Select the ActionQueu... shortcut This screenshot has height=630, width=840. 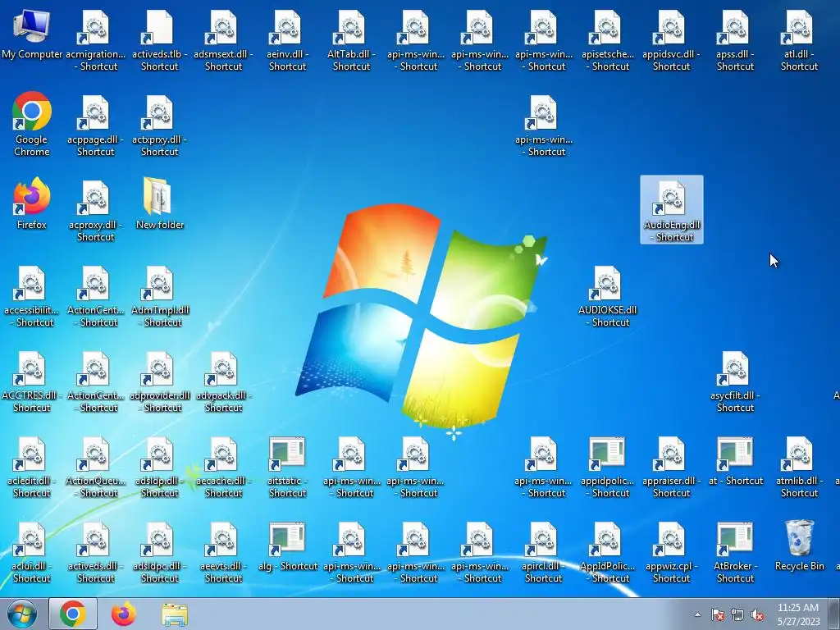[x=95, y=467]
